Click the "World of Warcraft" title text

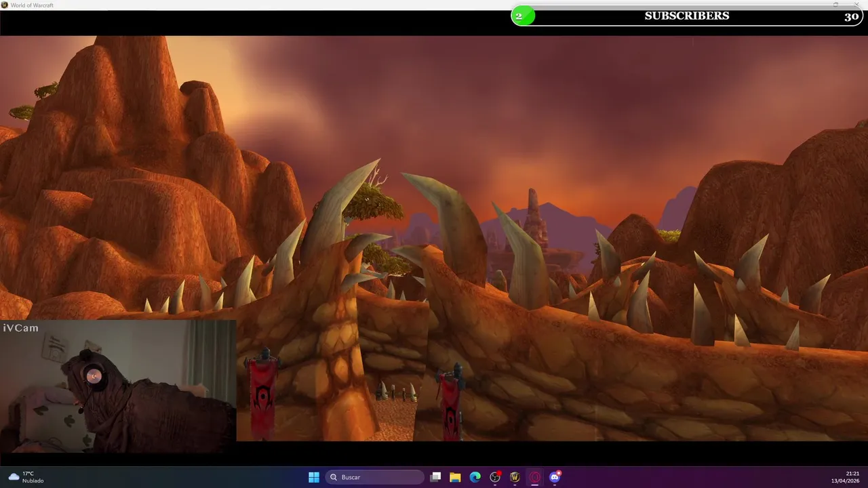pos(32,5)
